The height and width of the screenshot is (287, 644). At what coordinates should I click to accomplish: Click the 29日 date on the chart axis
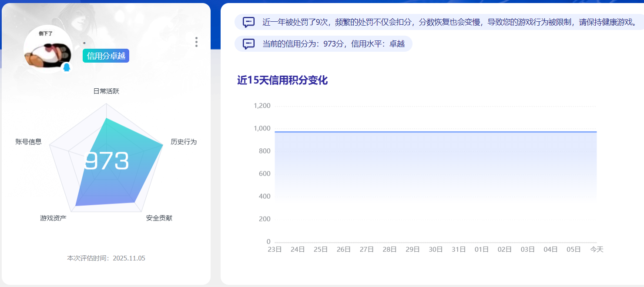[413, 250]
